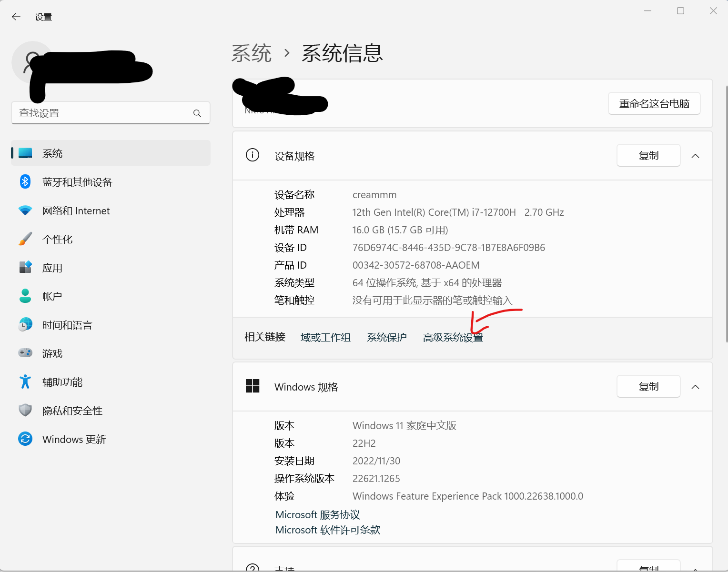Image resolution: width=728 pixels, height=572 pixels.
Task: Open 系统保护 link
Action: (386, 338)
